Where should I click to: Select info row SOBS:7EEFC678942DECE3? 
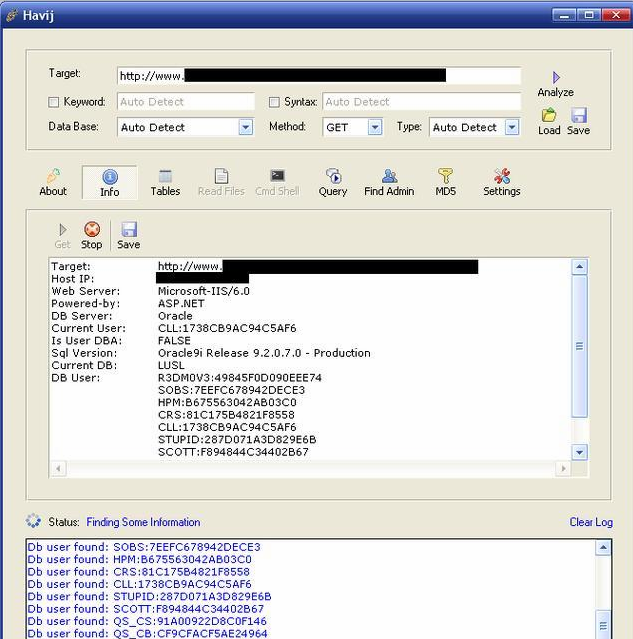[x=231, y=390]
